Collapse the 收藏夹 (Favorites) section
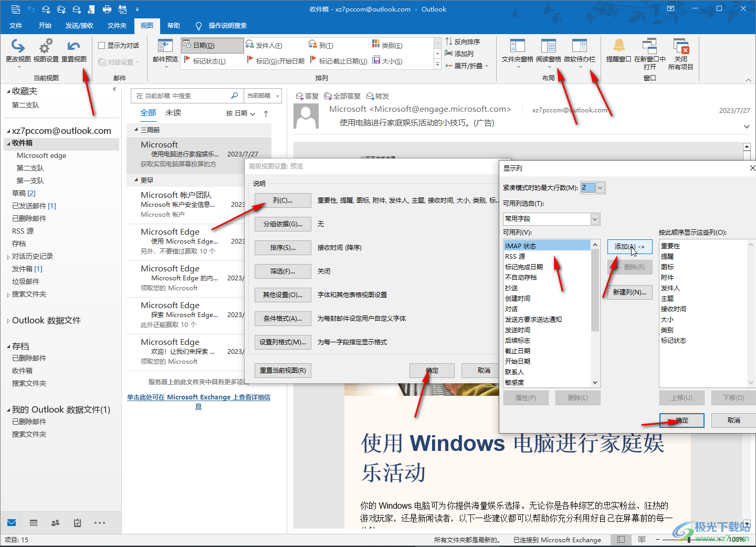756x547 pixels. (8, 92)
